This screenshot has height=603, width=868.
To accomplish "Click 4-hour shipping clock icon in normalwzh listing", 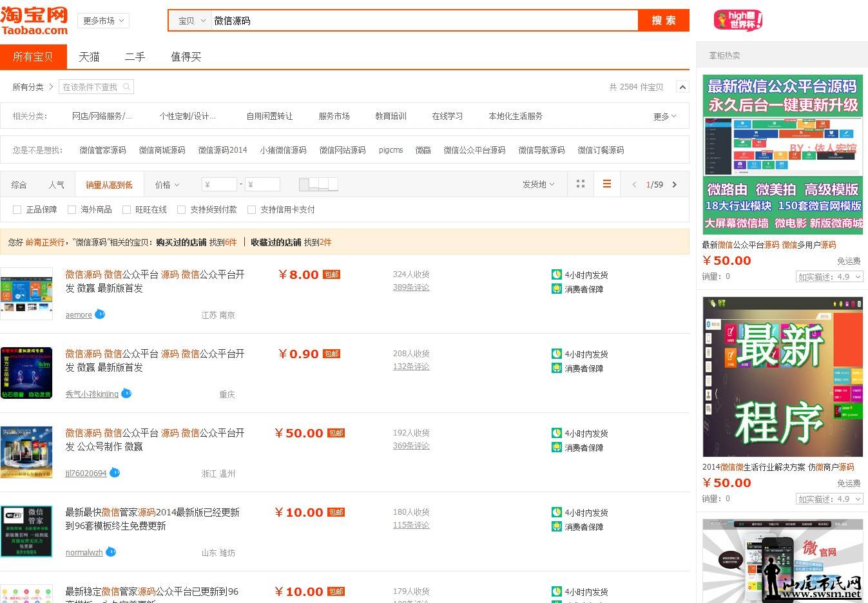I will pyautogui.click(x=557, y=512).
